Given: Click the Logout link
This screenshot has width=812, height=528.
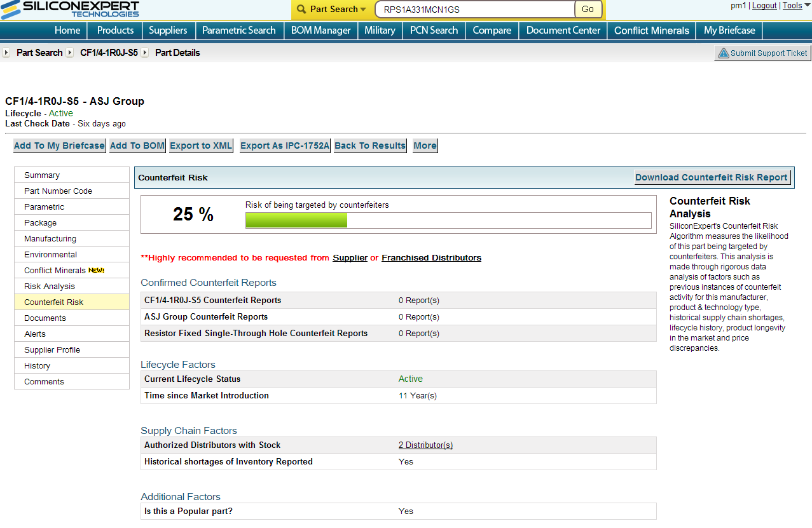Looking at the screenshot, I should 764,6.
